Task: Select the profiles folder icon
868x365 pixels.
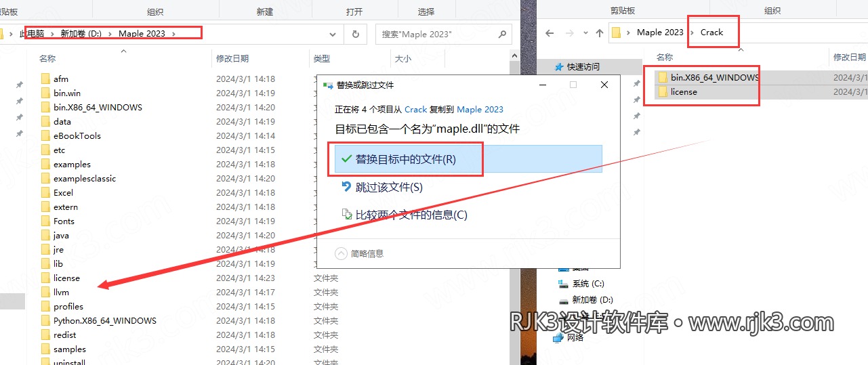Action: point(45,306)
